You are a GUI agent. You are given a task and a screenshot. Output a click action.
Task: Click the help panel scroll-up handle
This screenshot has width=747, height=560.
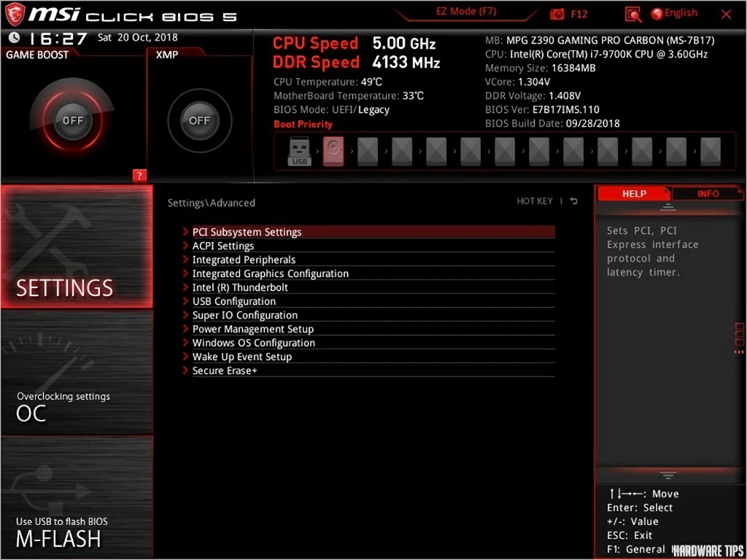tap(668, 206)
